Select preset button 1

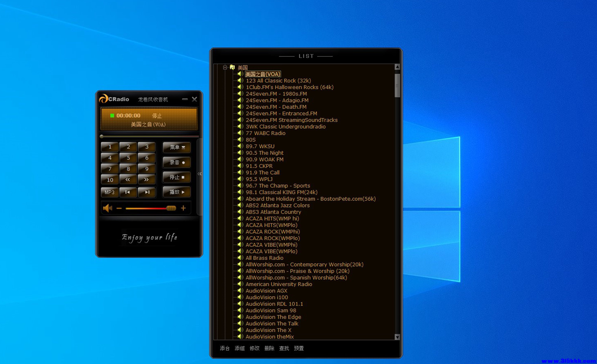pos(109,147)
